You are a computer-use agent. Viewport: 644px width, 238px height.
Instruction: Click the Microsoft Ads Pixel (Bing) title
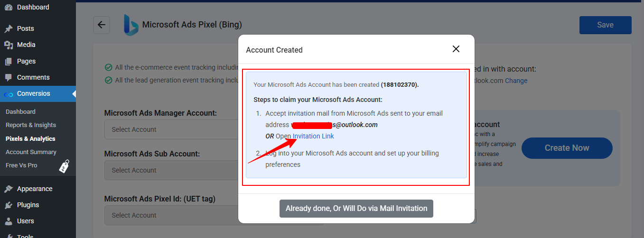[192, 25]
